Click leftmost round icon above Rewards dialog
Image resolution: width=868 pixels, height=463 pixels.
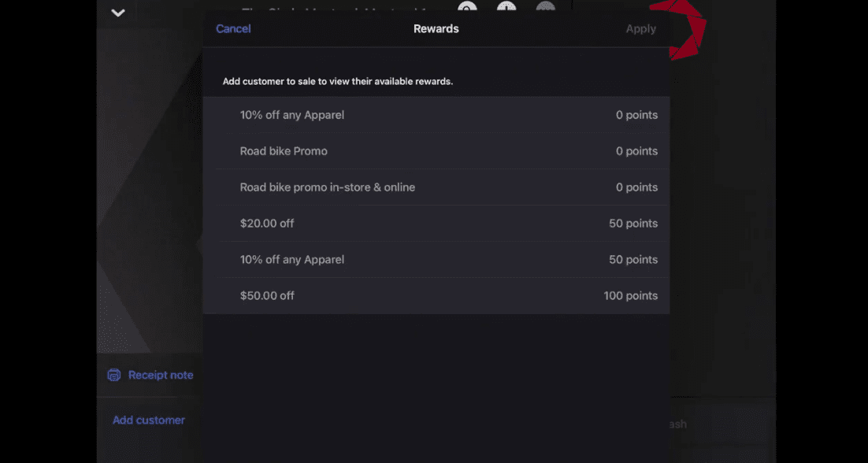point(468,7)
